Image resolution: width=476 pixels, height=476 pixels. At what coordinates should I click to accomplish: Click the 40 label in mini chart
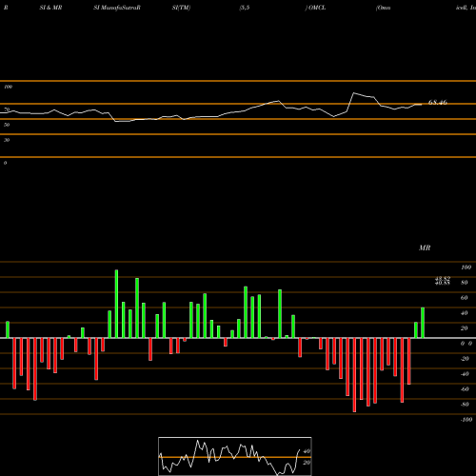pyautogui.click(x=307, y=451)
